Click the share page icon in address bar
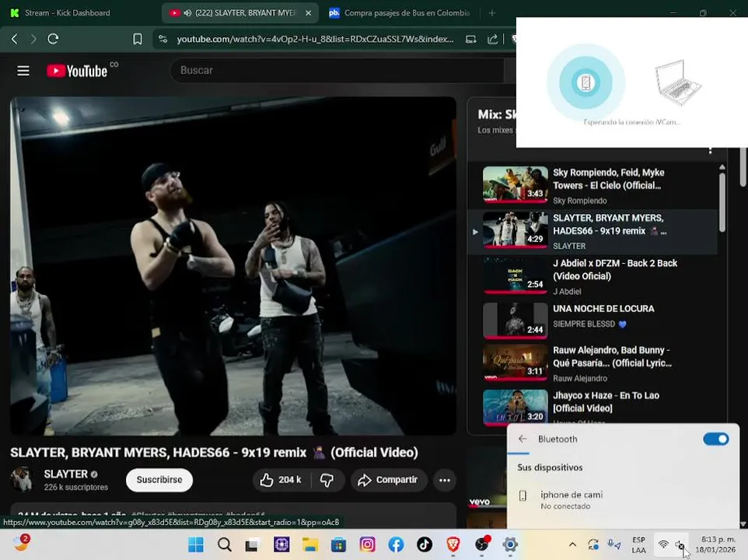The width and height of the screenshot is (748, 560). click(492, 39)
